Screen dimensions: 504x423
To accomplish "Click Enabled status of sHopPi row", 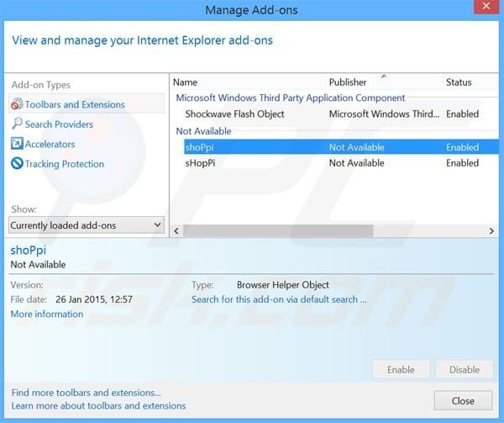I will click(x=463, y=163).
